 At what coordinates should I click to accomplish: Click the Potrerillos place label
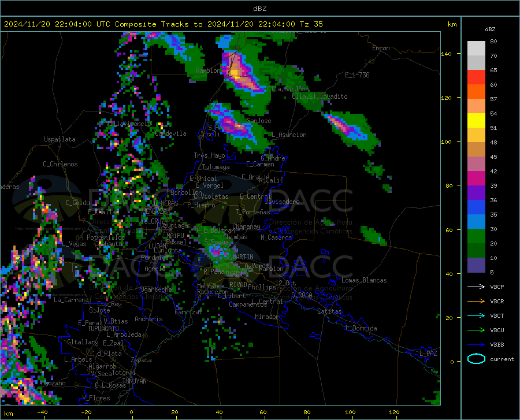point(106,237)
